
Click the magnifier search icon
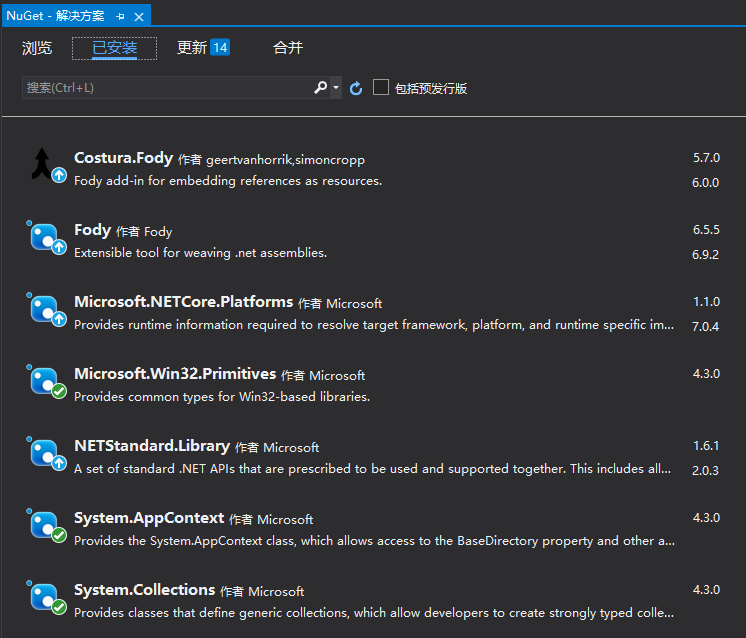coord(320,88)
